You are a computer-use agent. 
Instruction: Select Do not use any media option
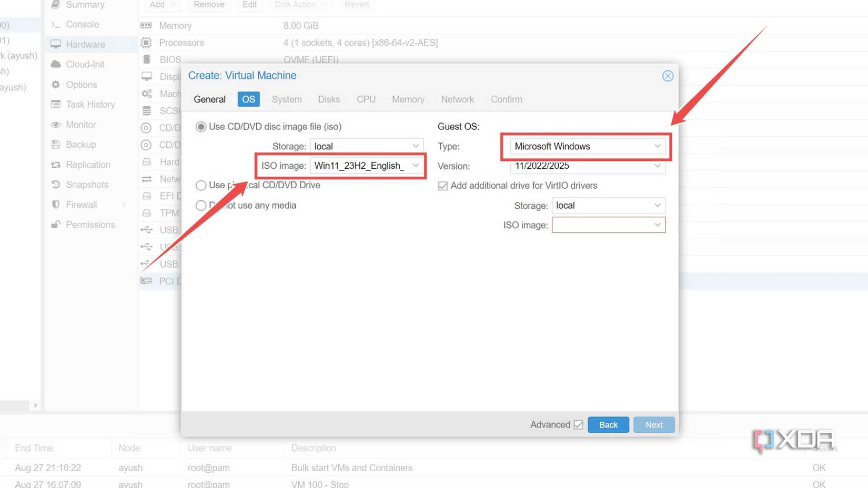[201, 205]
